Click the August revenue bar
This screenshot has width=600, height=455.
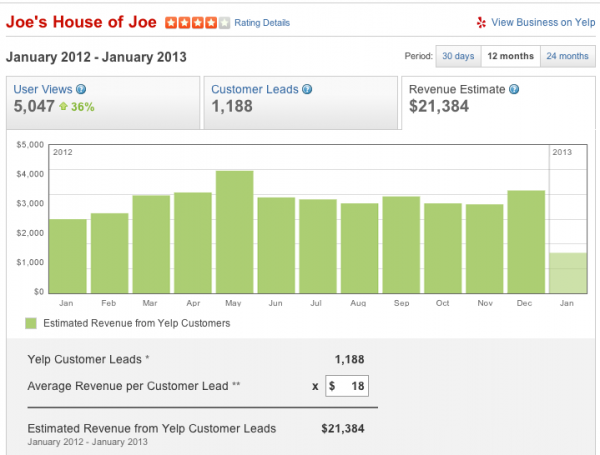click(x=360, y=248)
